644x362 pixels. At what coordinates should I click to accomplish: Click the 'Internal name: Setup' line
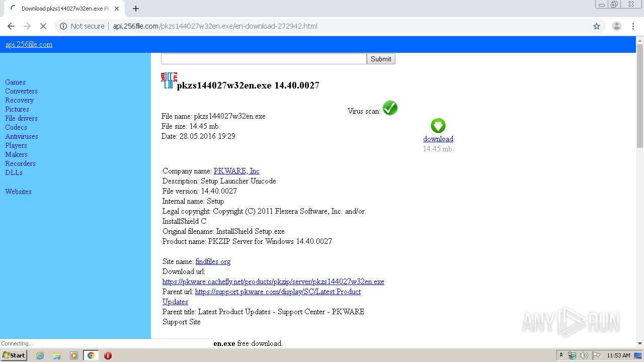pyautogui.click(x=193, y=201)
